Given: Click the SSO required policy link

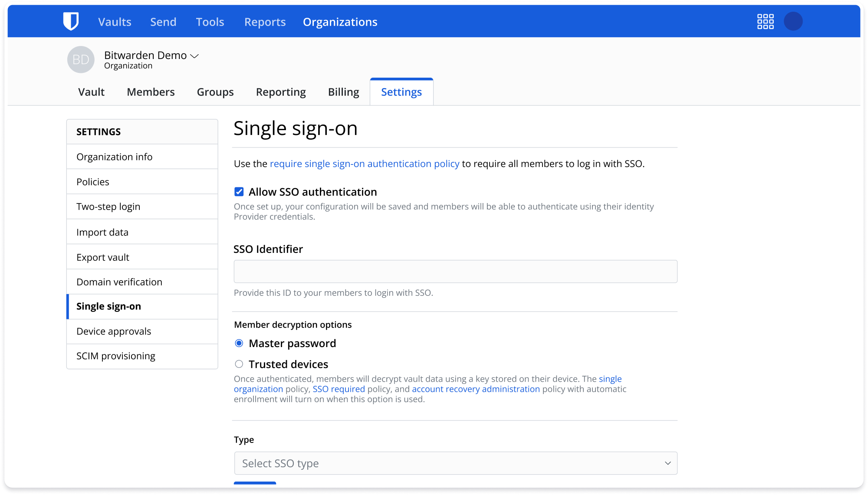Looking at the screenshot, I should click(339, 389).
